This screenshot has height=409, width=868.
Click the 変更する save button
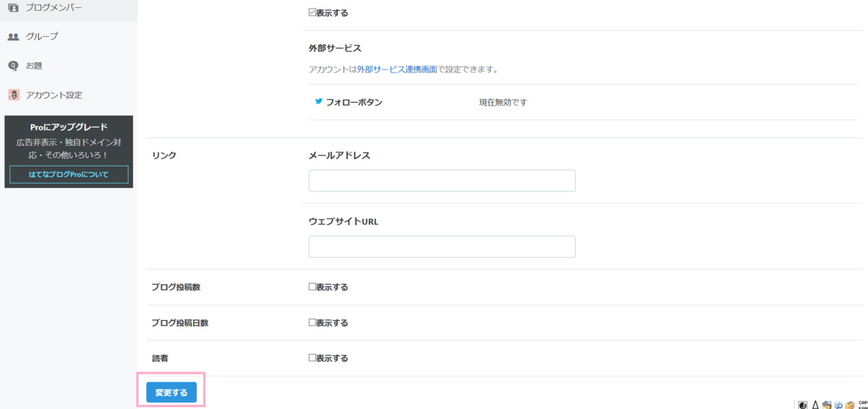click(171, 392)
